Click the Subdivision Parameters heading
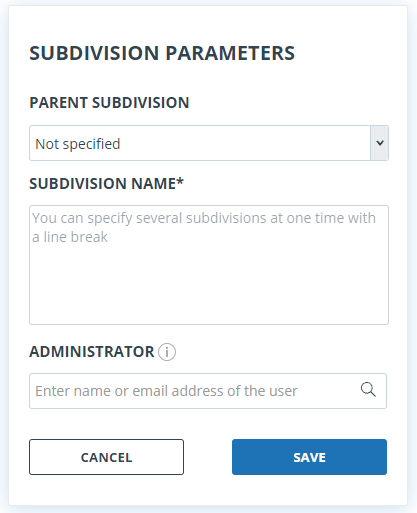The width and height of the screenshot is (417, 513). pyautogui.click(x=162, y=53)
